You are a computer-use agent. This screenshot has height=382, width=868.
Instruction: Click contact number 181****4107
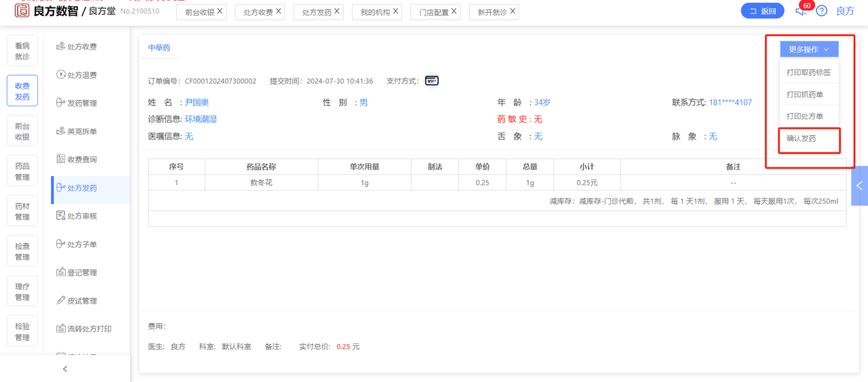coord(730,102)
